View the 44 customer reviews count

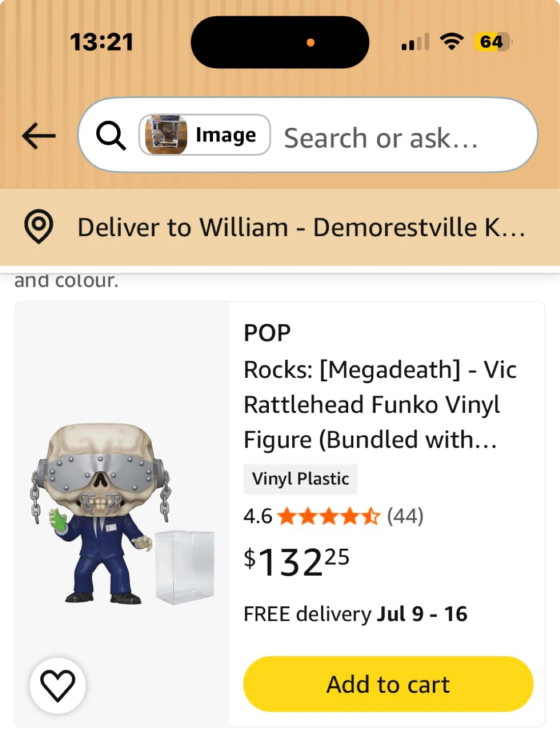coord(405,516)
